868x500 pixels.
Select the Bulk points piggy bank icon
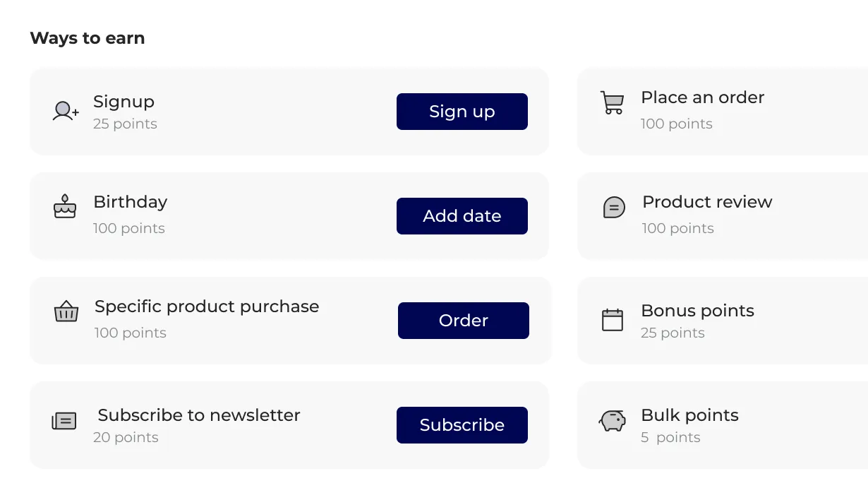612,420
